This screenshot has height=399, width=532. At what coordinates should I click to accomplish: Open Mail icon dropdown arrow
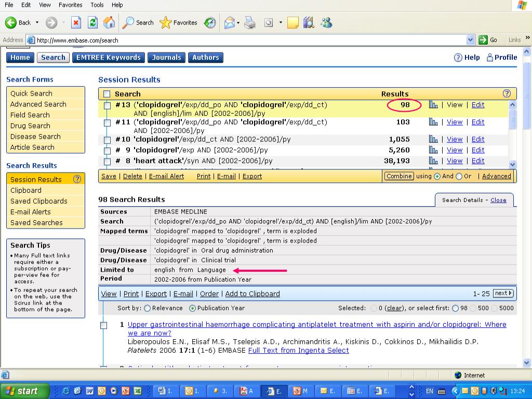point(238,23)
